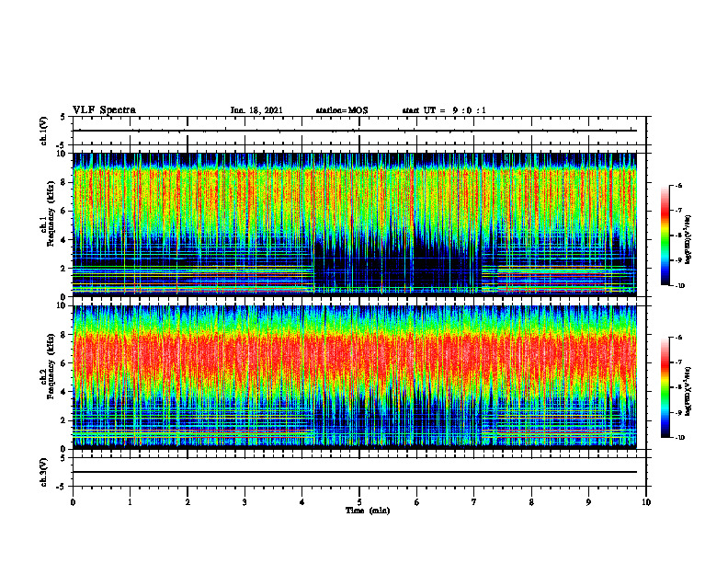
Task: Click time axis tick label "10" at bottom right
Action: point(646,502)
